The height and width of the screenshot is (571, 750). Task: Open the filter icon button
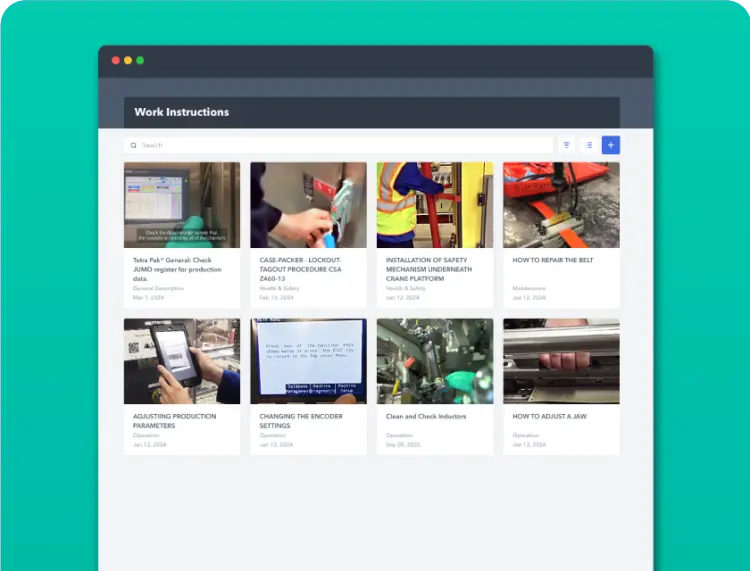tap(566, 145)
